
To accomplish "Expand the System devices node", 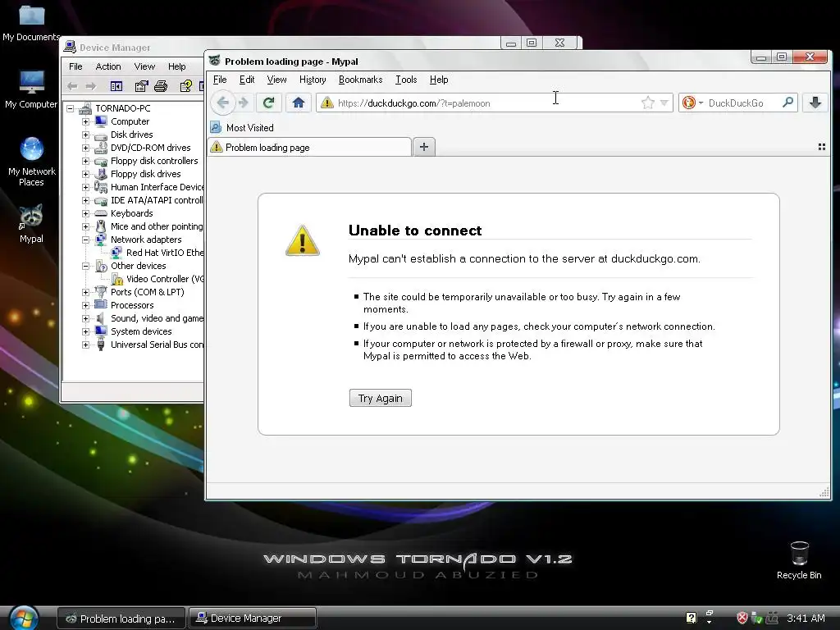I will point(85,331).
